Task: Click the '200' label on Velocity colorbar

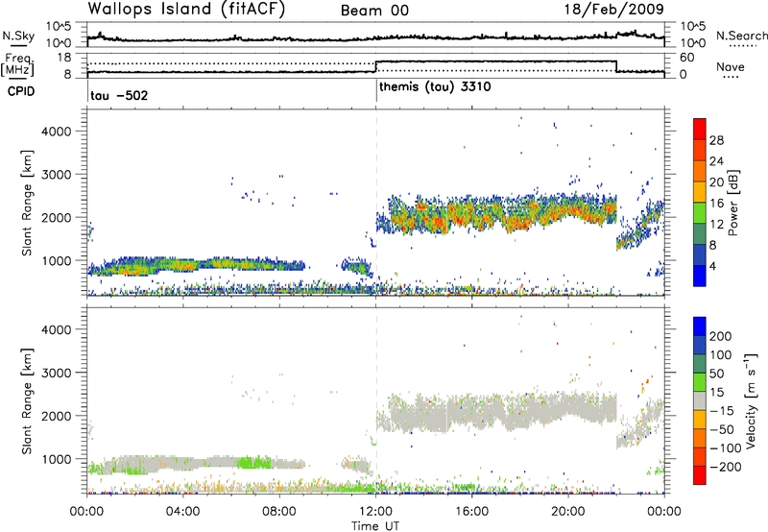Action: click(x=721, y=336)
